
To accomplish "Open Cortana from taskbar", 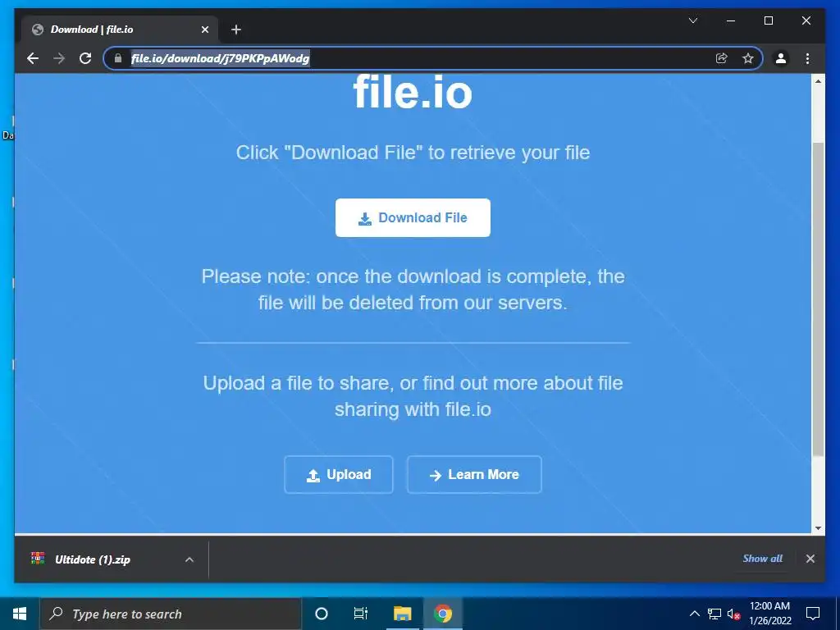I will pos(322,614).
